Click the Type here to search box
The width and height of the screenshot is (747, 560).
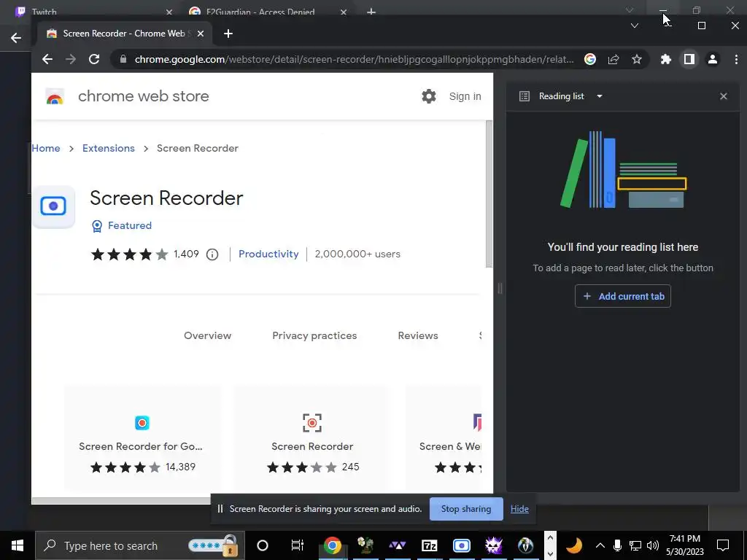coord(140,545)
